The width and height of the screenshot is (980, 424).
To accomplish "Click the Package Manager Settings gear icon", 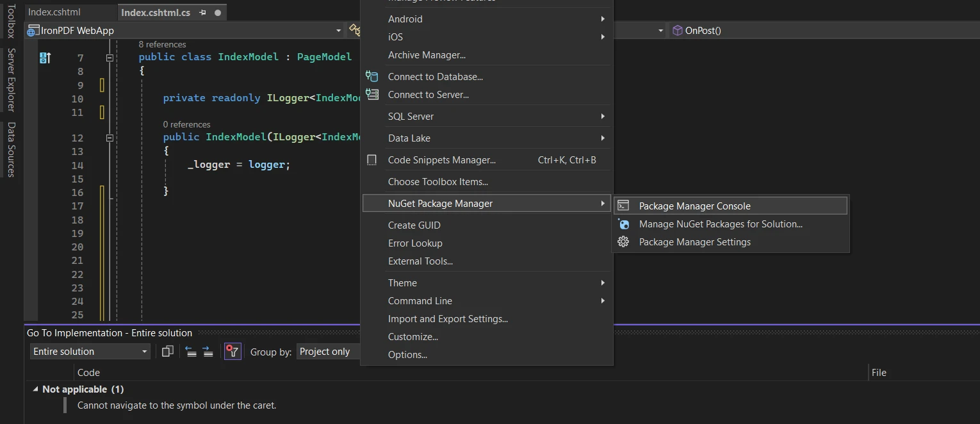I will [623, 242].
